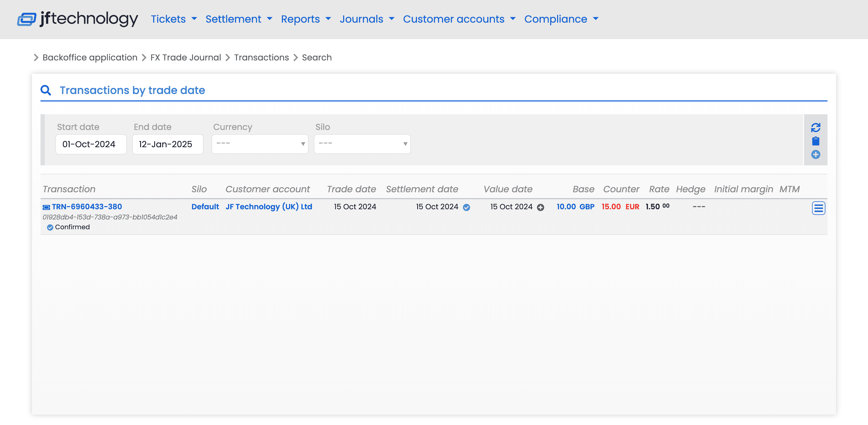Image resolution: width=868 pixels, height=425 pixels.
Task: Click the Transactions by trade date heading
Action: click(132, 90)
